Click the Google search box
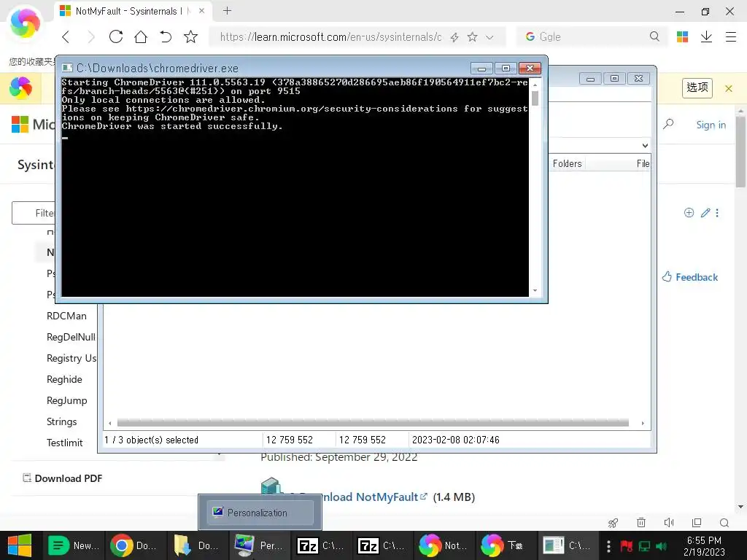This screenshot has width=747, height=560. [591, 36]
